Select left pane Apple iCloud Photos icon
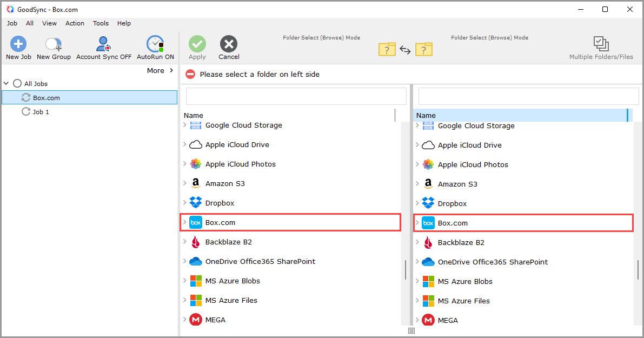This screenshot has height=338, width=644. [196, 164]
